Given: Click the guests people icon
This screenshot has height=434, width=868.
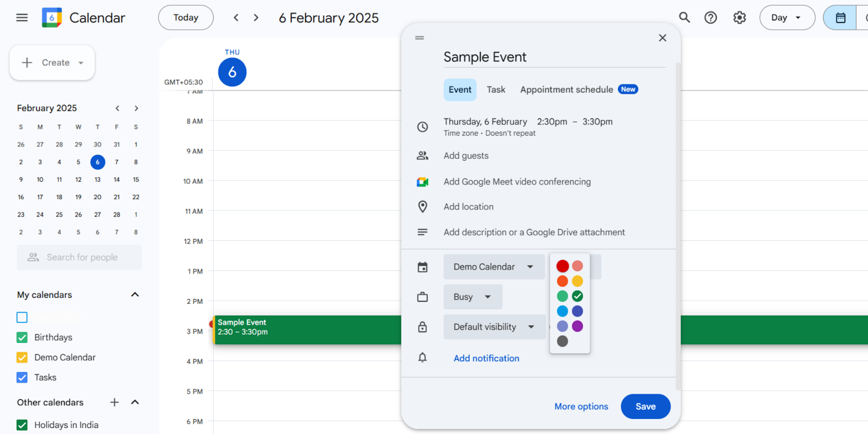Looking at the screenshot, I should point(423,156).
